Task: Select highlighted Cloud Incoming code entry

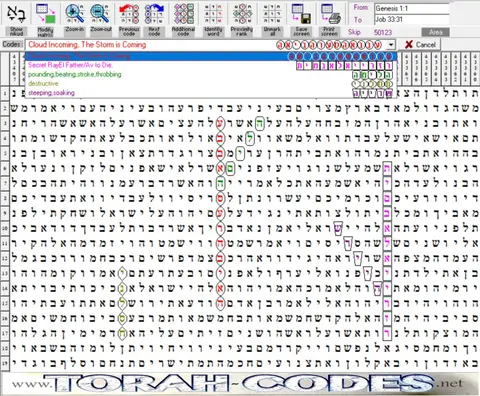Action: [x=211, y=56]
